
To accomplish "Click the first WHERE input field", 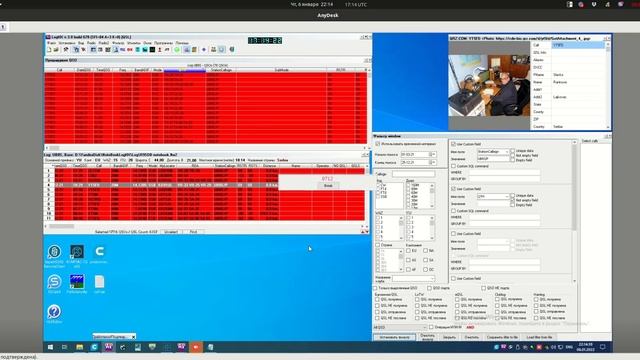I will 504,172.
